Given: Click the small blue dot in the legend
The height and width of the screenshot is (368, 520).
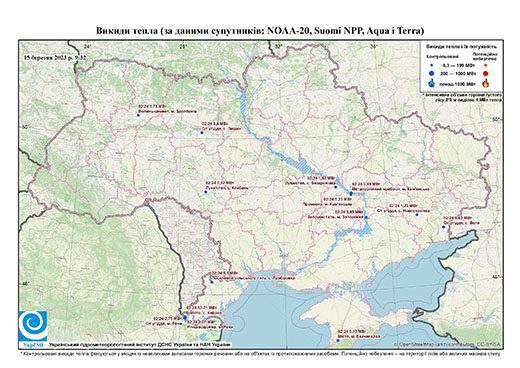Looking at the screenshot, I should (431, 65).
